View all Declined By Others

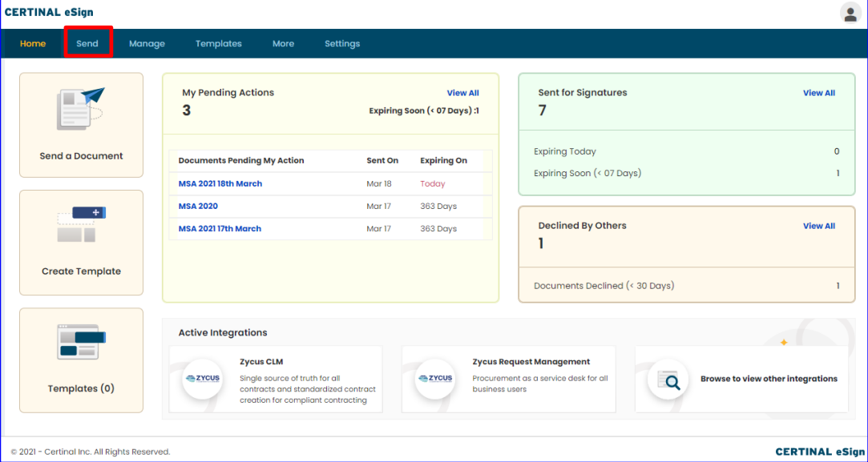point(818,226)
